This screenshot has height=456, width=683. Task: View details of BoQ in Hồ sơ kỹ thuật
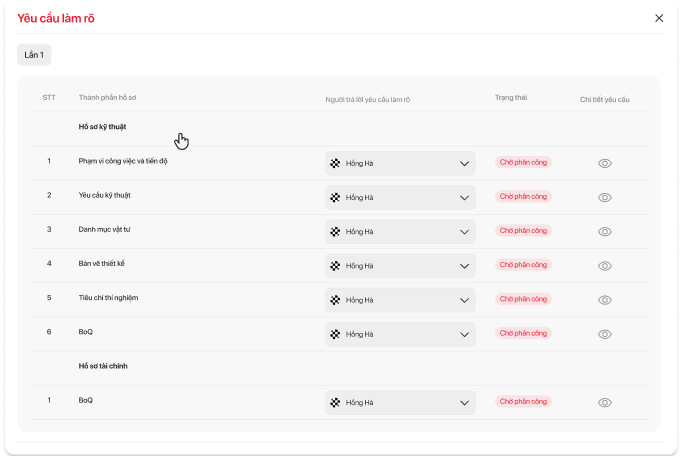tap(604, 334)
